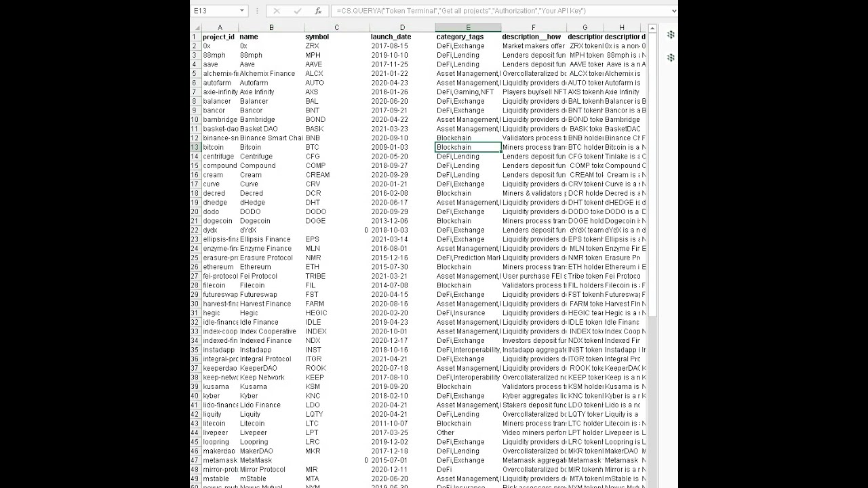This screenshot has width=868, height=488.
Task: Select column F header
Action: pos(534,28)
